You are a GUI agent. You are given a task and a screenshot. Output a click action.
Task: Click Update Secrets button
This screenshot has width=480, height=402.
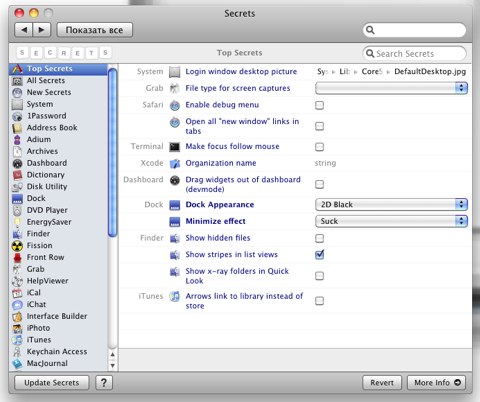tap(52, 383)
